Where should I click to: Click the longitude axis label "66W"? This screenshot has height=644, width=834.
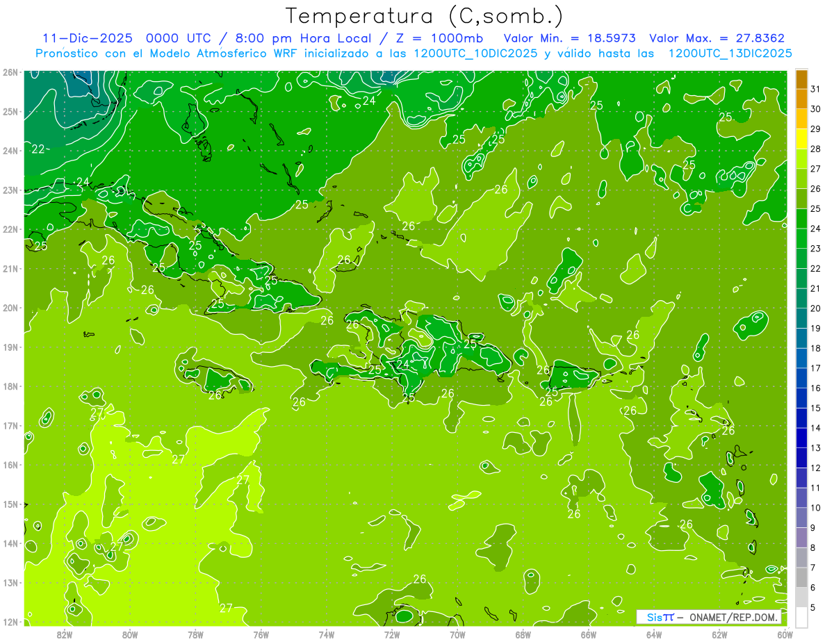(x=589, y=634)
